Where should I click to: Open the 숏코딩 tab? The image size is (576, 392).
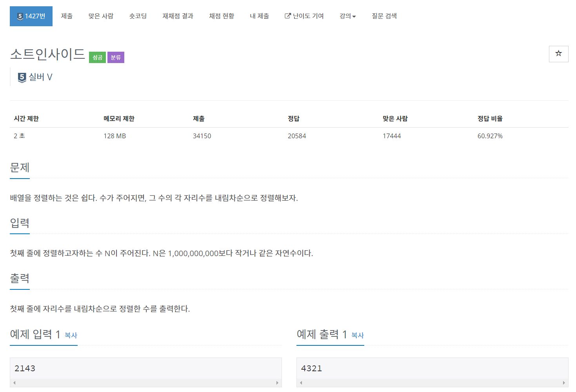138,16
